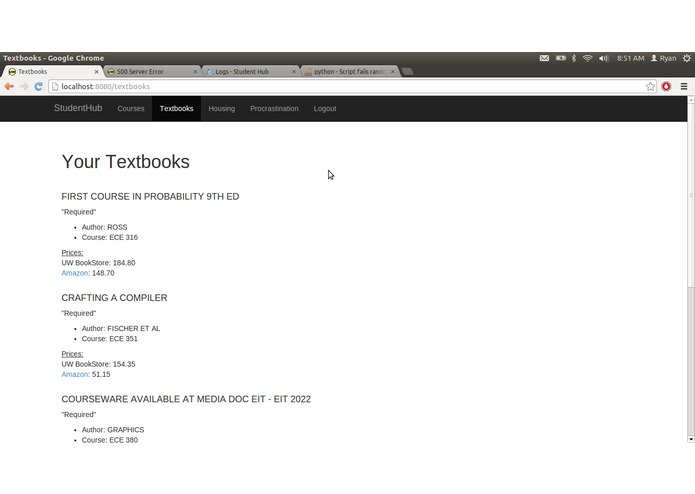
Task: Close the Logs - Student Hub tab
Action: coord(293,71)
